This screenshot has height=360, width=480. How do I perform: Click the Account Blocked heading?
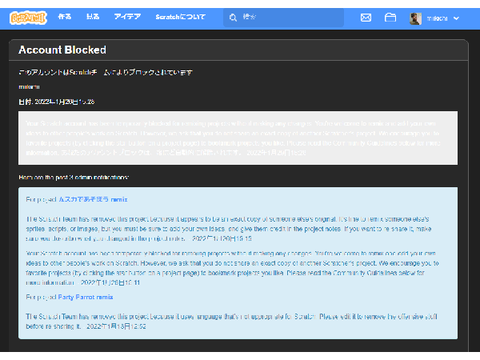point(62,50)
